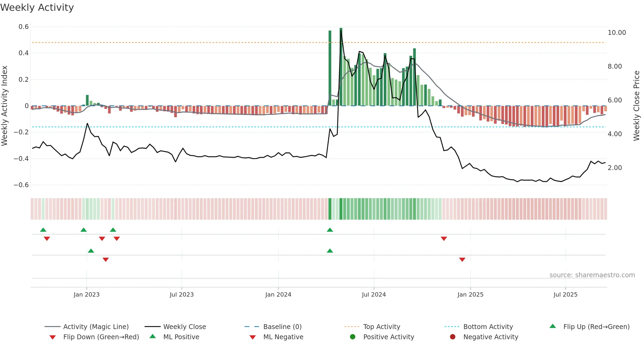Image resolution: width=644 pixels, height=362 pixels.
Task: Click the Flip Down triangle in late February 2023
Action: tap(117, 239)
